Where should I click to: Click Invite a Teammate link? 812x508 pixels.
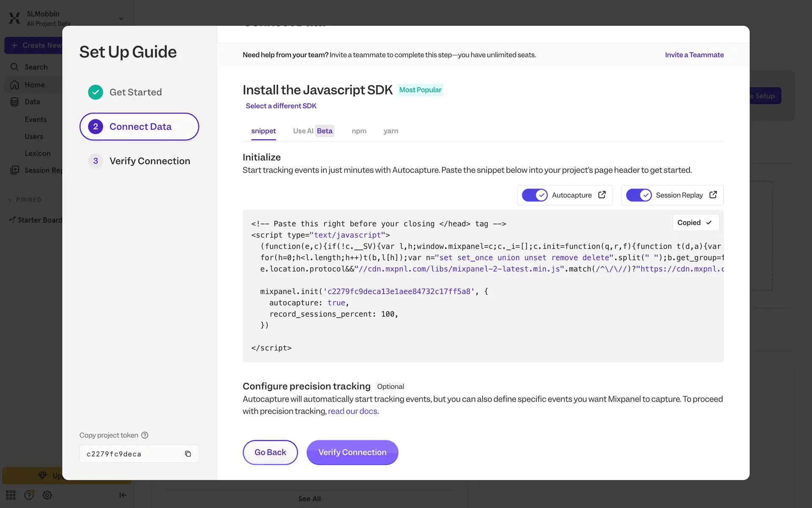click(x=694, y=55)
